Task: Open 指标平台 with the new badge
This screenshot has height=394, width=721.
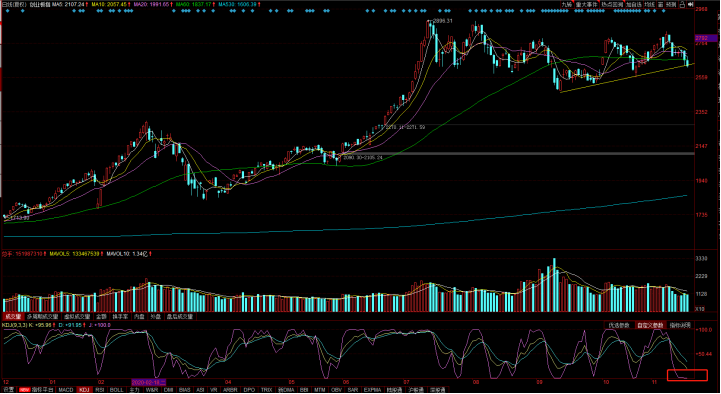Action: pyautogui.click(x=36, y=390)
